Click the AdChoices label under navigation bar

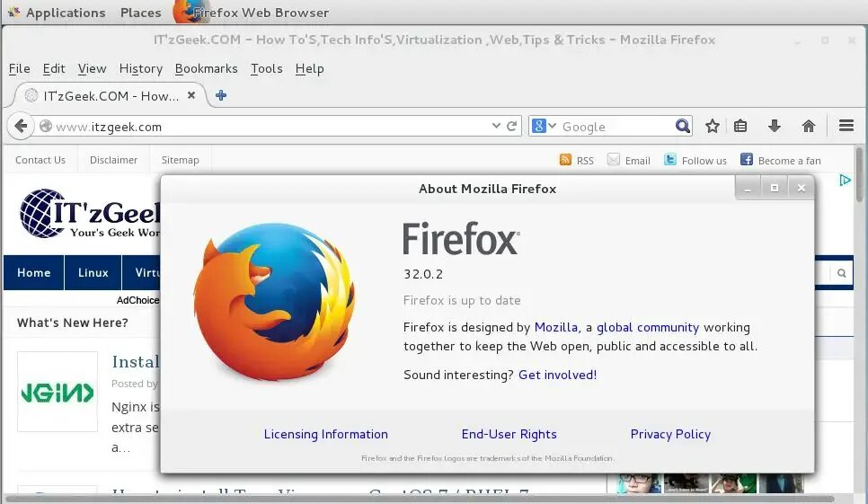[137, 300]
